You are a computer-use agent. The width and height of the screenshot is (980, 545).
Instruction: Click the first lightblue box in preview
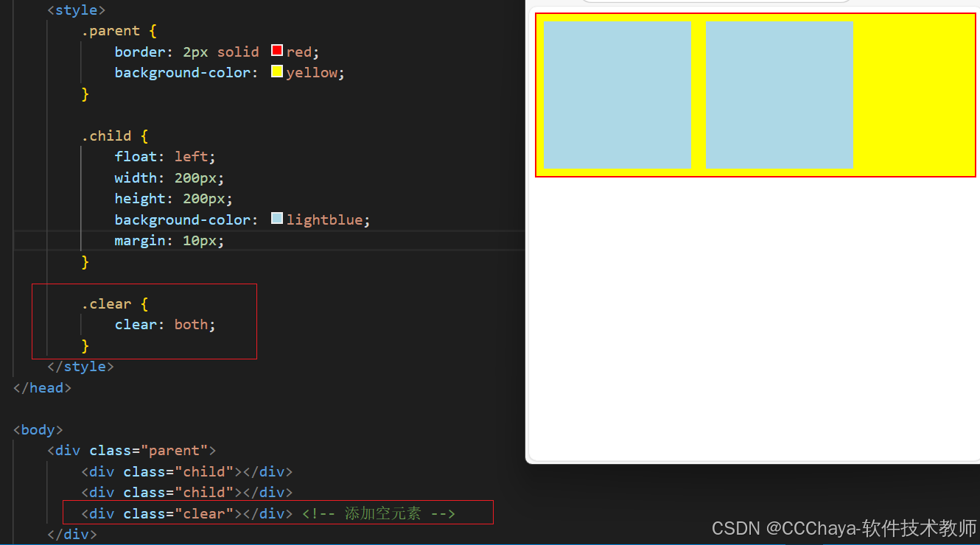tap(617, 95)
